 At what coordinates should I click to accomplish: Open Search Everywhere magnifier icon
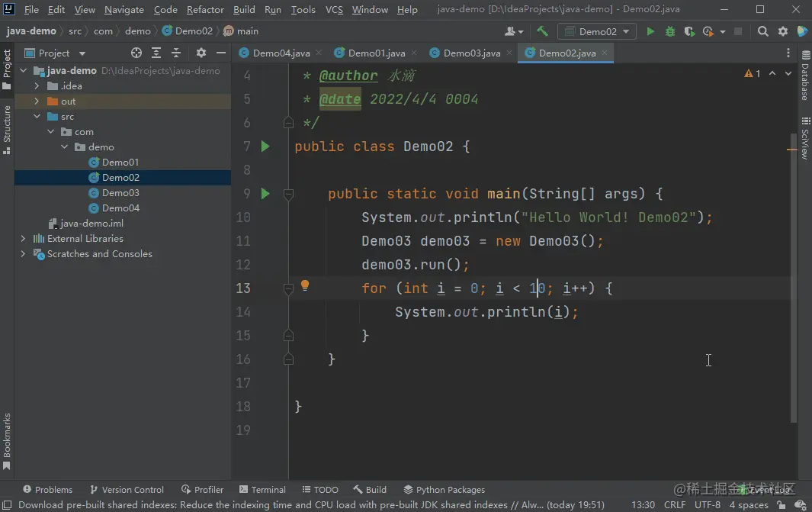point(762,31)
